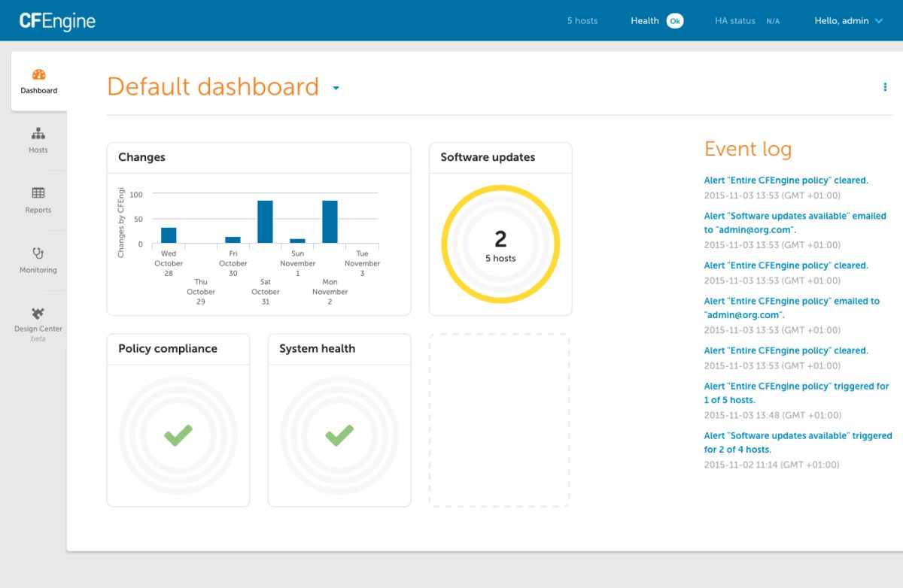The width and height of the screenshot is (903, 588).
Task: Click the Health label in header
Action: coord(645,21)
